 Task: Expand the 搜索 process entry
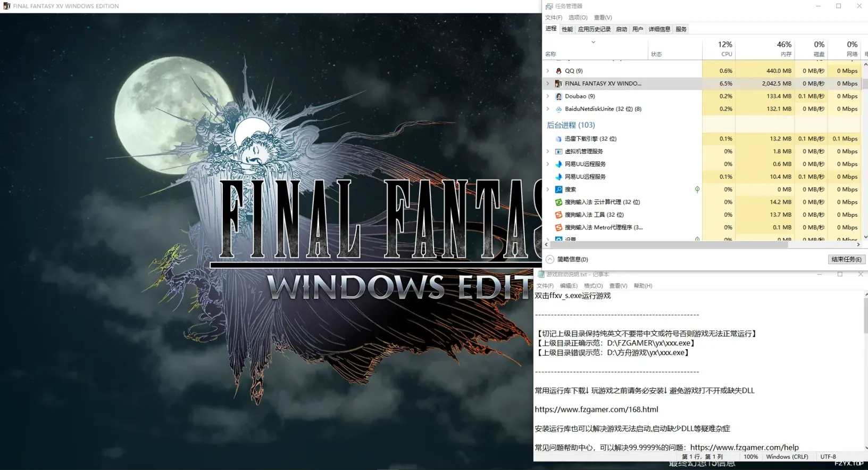click(548, 189)
